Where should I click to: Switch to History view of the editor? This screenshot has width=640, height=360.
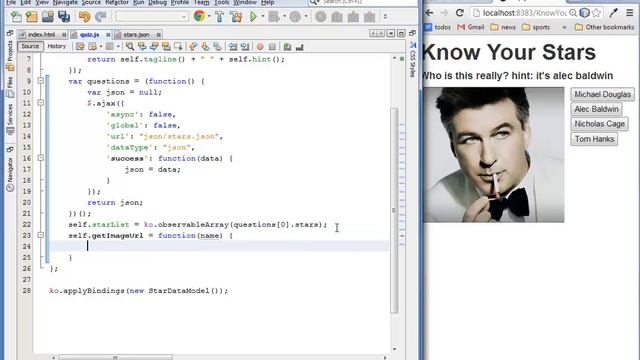click(x=57, y=47)
